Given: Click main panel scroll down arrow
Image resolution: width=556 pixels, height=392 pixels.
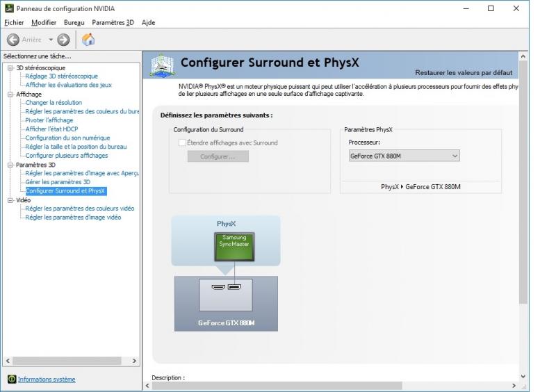Looking at the screenshot, I should coord(523,377).
